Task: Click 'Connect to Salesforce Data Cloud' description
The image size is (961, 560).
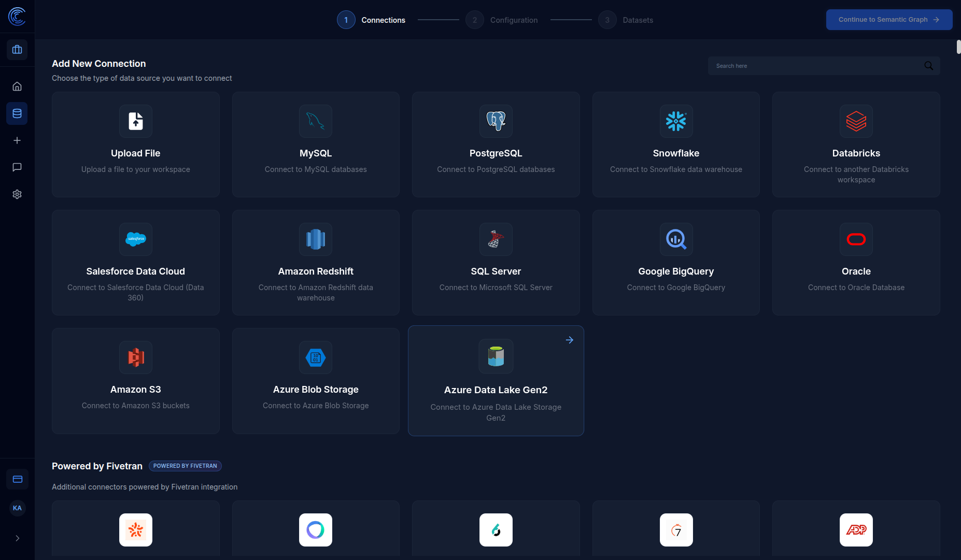Action: [136, 293]
